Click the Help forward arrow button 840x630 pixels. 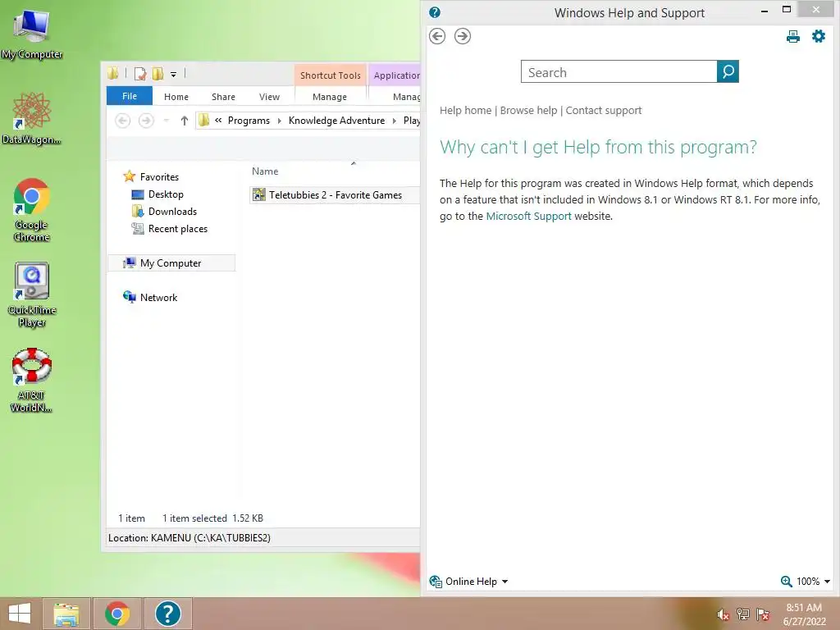click(x=463, y=36)
